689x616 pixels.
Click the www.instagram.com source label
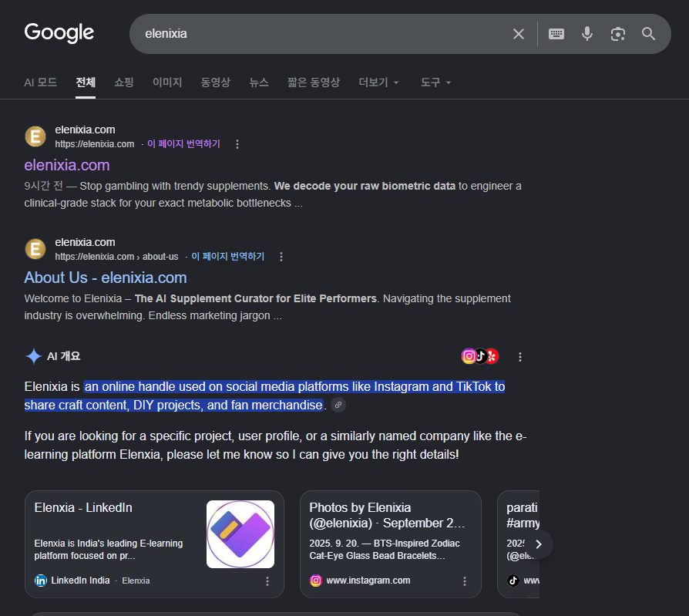point(368,581)
